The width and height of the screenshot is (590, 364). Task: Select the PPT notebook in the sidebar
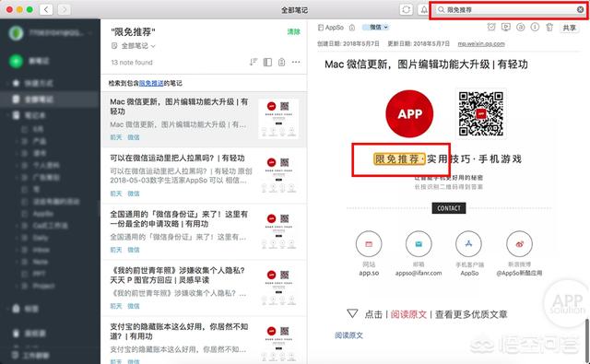tap(39, 274)
